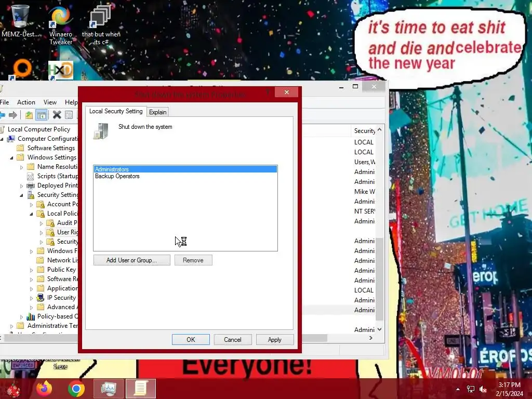Open the Recycle Bin desktop icon
Image resolution: width=532 pixels, height=399 pixels.
pyautogui.click(x=20, y=20)
